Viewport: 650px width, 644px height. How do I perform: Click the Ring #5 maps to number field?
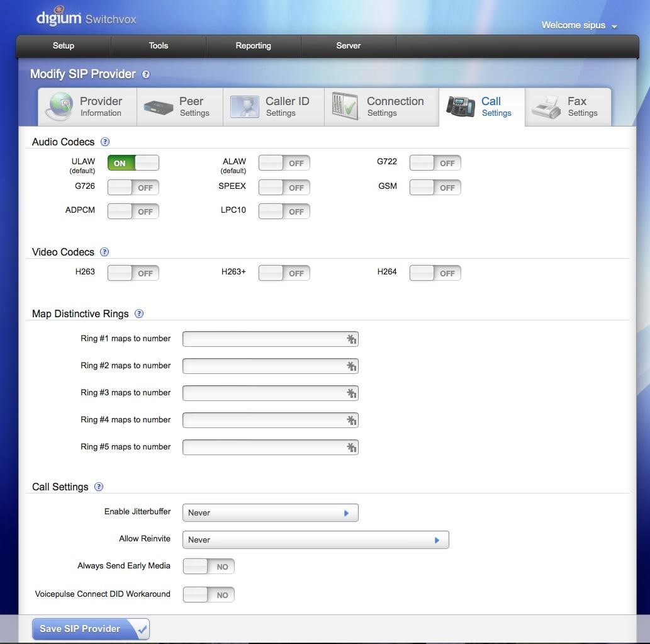271,448
